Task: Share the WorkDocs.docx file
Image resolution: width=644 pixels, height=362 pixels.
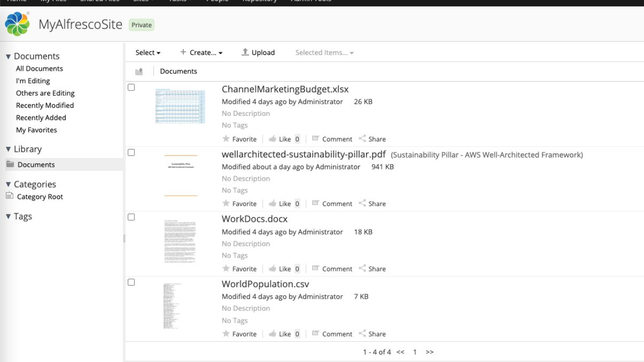Action: pos(372,269)
